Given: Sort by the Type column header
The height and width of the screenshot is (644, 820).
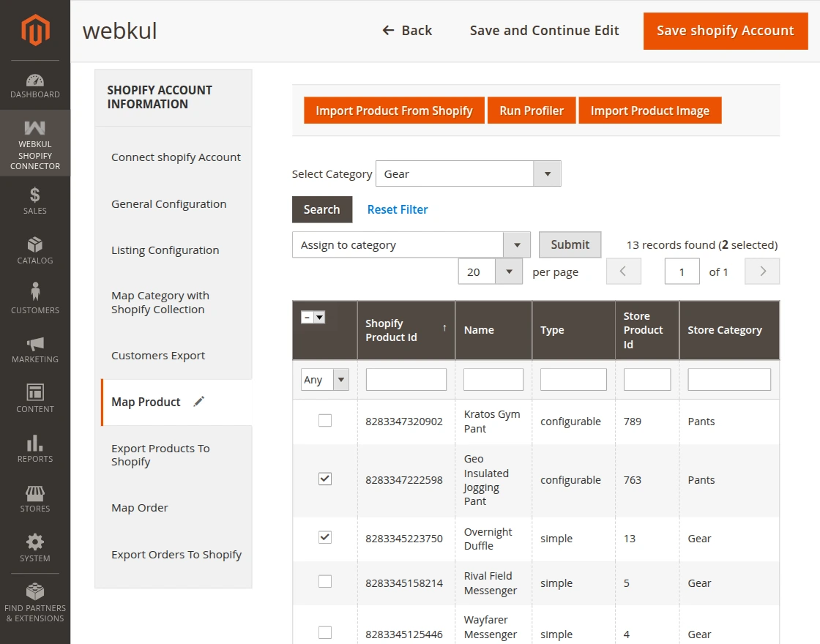Looking at the screenshot, I should point(573,330).
